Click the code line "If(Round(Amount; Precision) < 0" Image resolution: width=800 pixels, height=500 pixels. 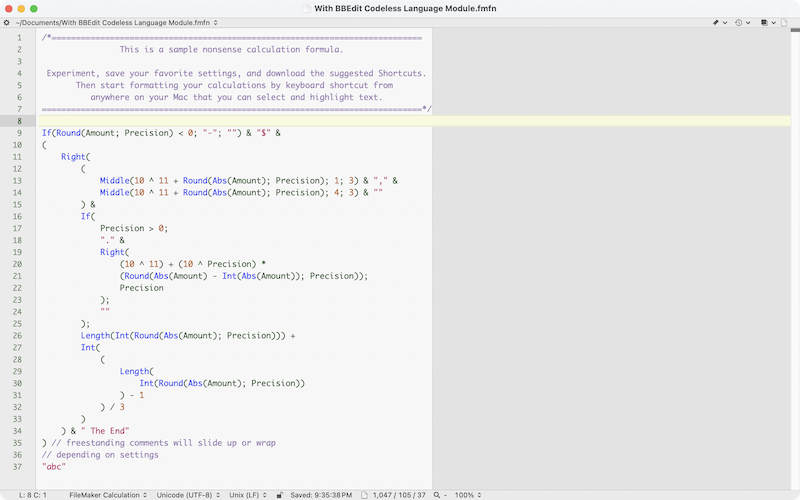[161, 133]
